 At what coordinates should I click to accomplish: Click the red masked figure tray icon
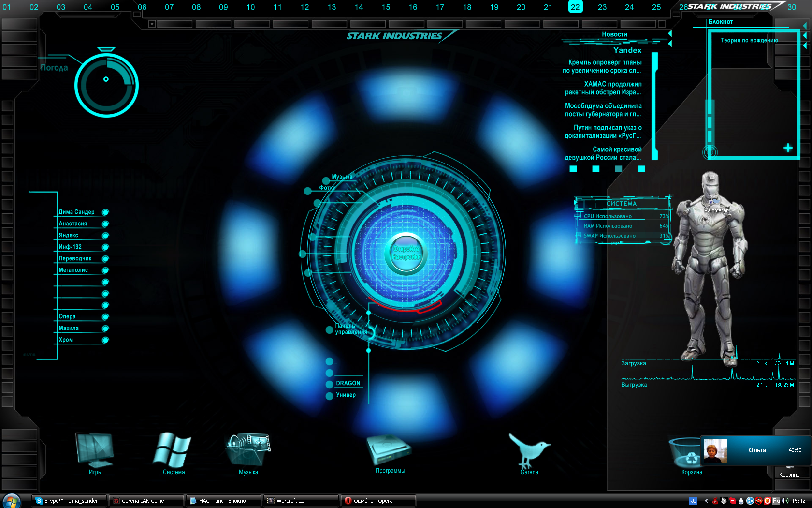(715, 501)
